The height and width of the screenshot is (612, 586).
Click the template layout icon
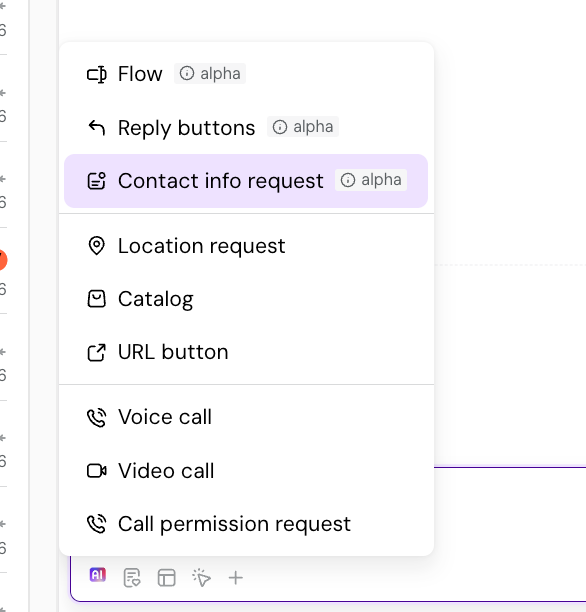click(x=167, y=578)
